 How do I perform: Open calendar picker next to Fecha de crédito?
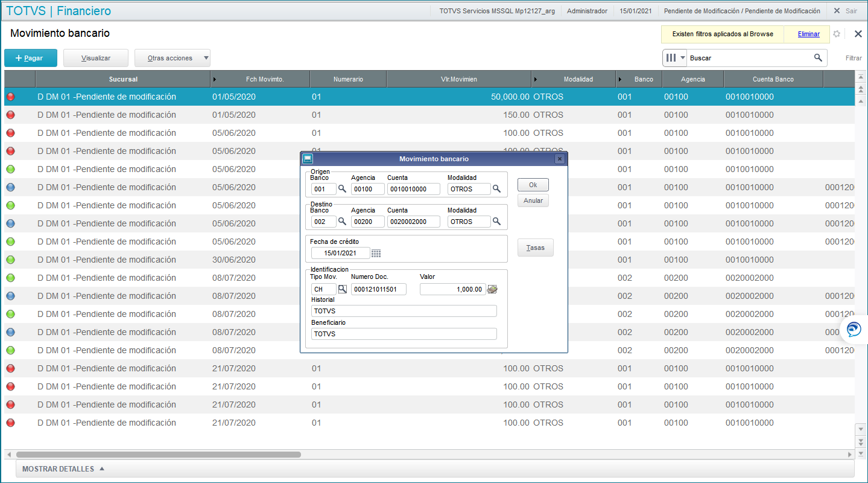pyautogui.click(x=376, y=253)
